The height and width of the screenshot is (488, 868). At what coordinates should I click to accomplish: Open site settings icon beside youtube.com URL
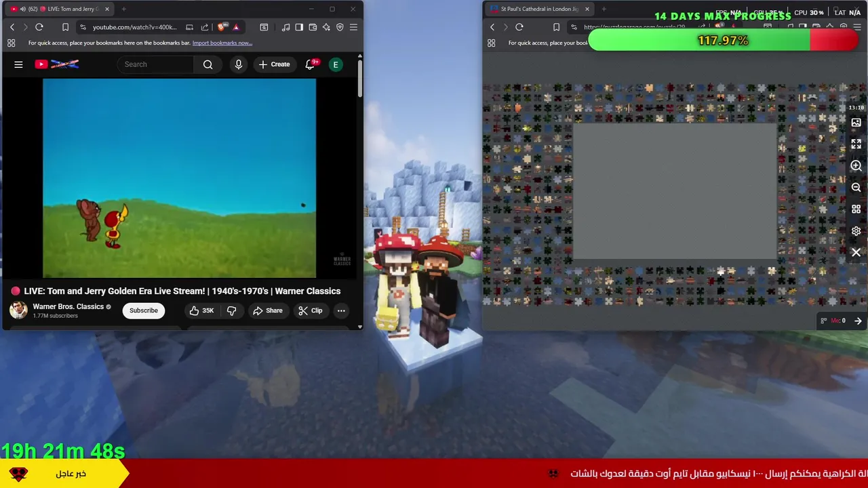click(x=83, y=27)
